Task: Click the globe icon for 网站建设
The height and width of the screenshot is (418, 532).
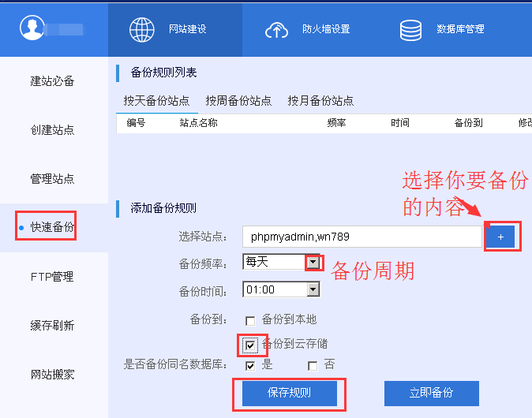Action: (x=142, y=29)
